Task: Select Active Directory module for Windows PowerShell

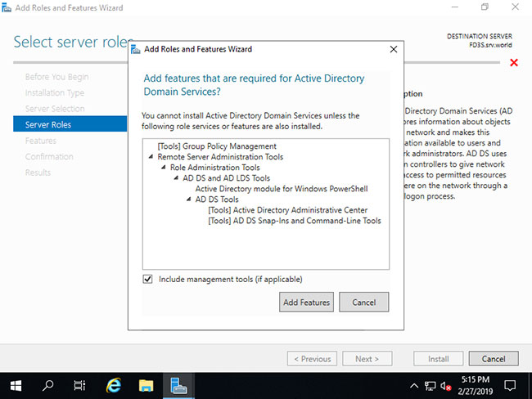Action: pos(282,189)
